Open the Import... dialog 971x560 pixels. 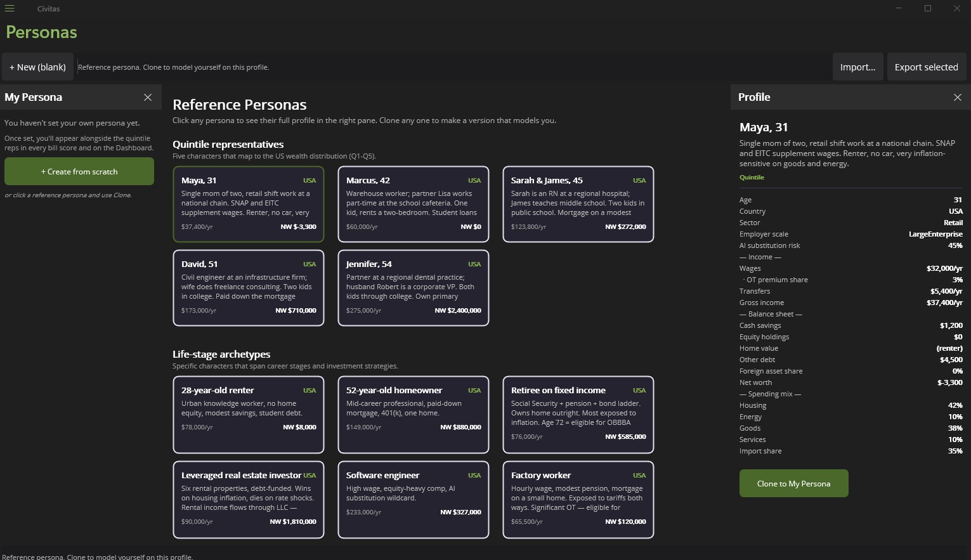coord(857,67)
